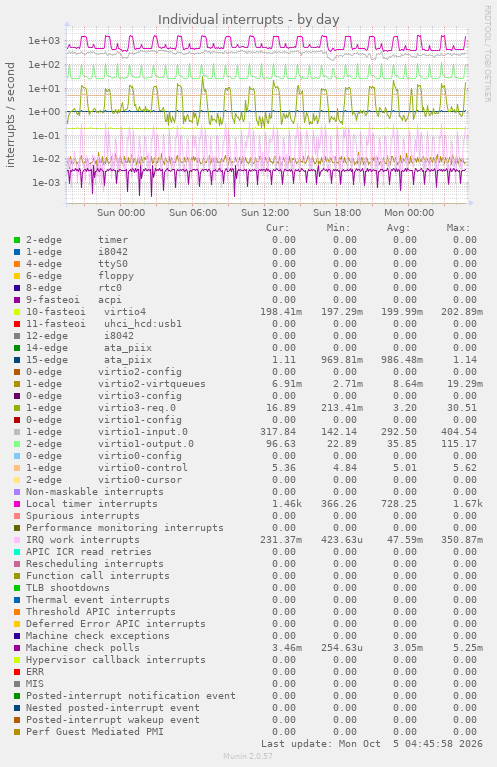Click the swatch next to '10-fasteoi virtio4'
This screenshot has width=497, height=767.
17,312
